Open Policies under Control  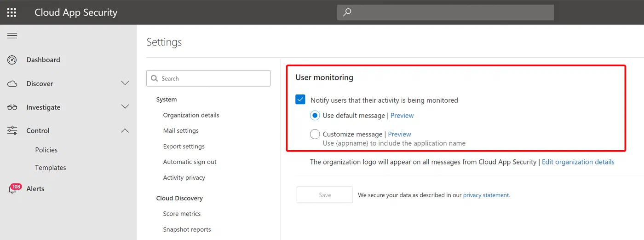(46, 150)
